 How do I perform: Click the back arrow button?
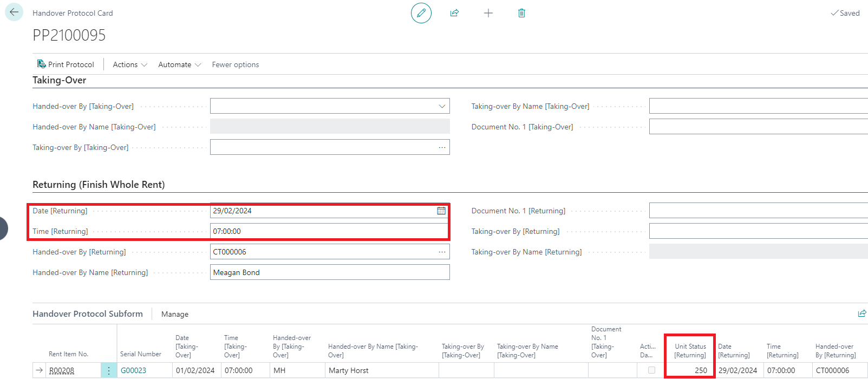tap(14, 12)
